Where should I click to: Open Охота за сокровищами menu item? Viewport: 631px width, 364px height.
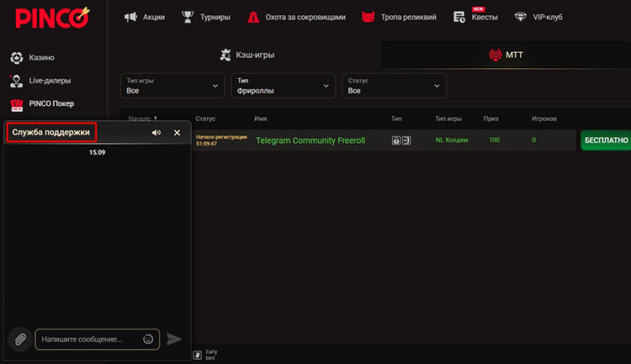305,17
